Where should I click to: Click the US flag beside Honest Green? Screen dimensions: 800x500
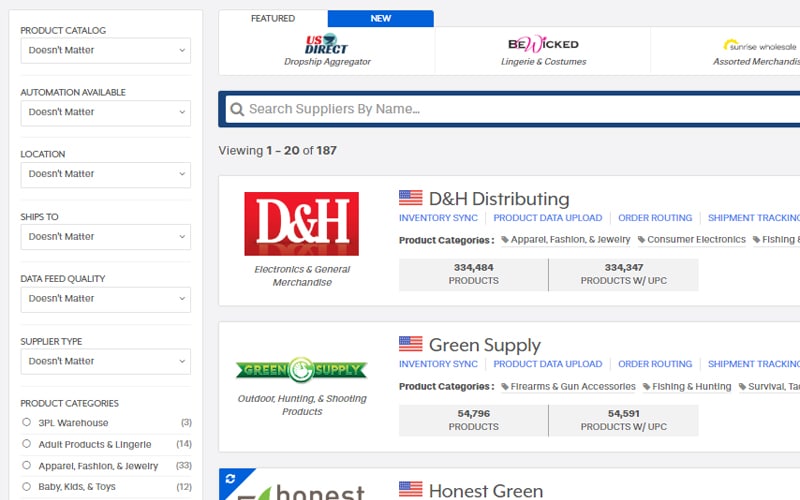pos(410,490)
